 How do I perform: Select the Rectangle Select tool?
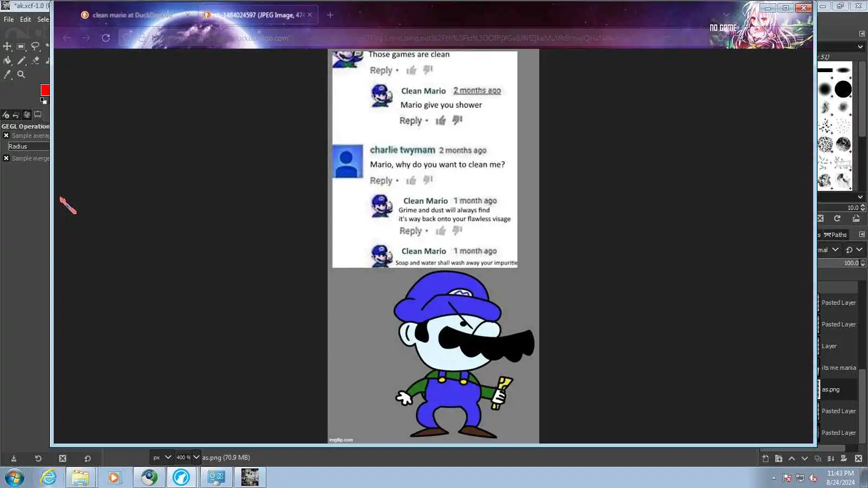(21, 47)
